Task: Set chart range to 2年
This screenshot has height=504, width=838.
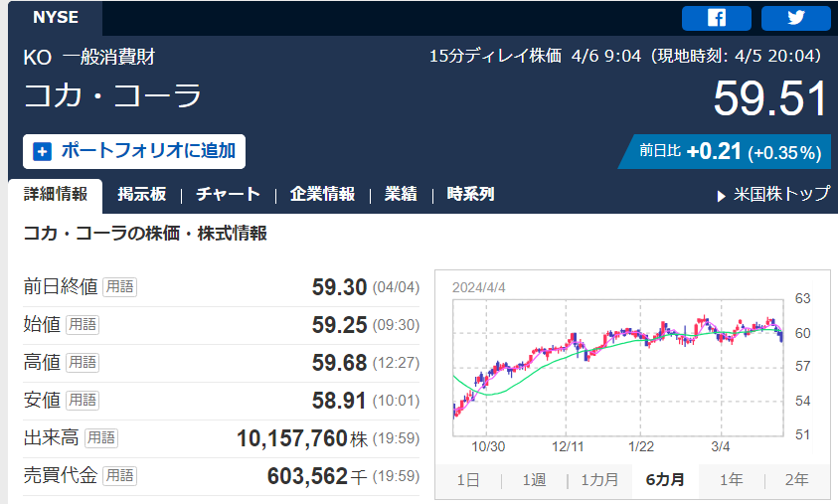Action: pyautogui.click(x=796, y=480)
